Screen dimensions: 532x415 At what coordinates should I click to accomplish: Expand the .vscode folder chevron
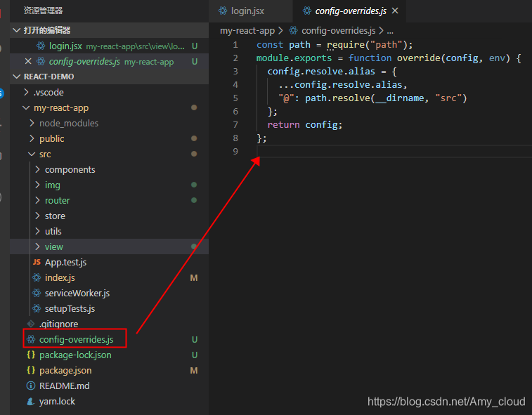tap(26, 92)
